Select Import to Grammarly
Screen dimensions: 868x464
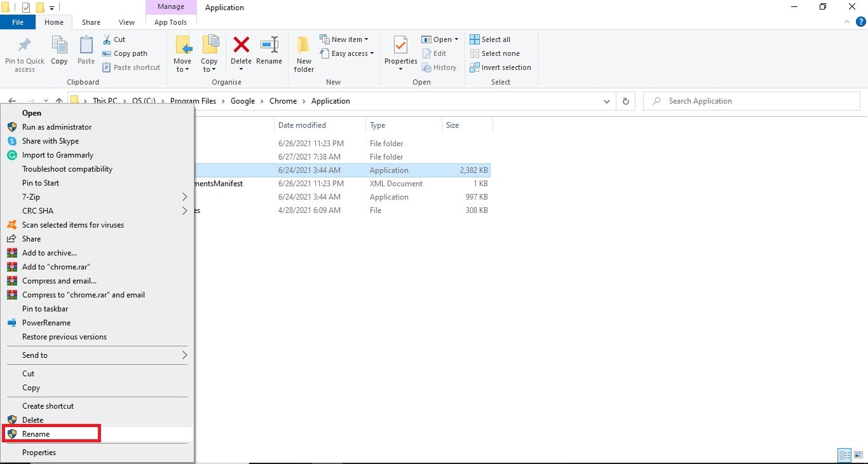click(x=98, y=155)
